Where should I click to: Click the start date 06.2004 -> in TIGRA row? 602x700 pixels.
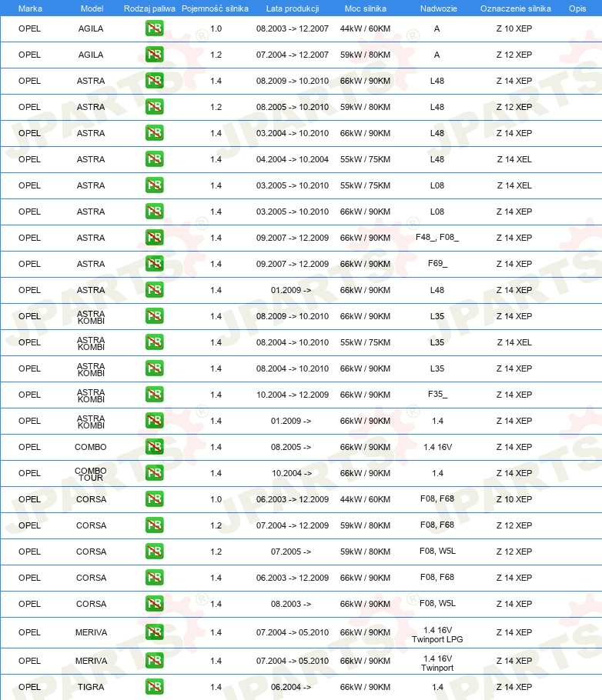pyautogui.click(x=291, y=687)
